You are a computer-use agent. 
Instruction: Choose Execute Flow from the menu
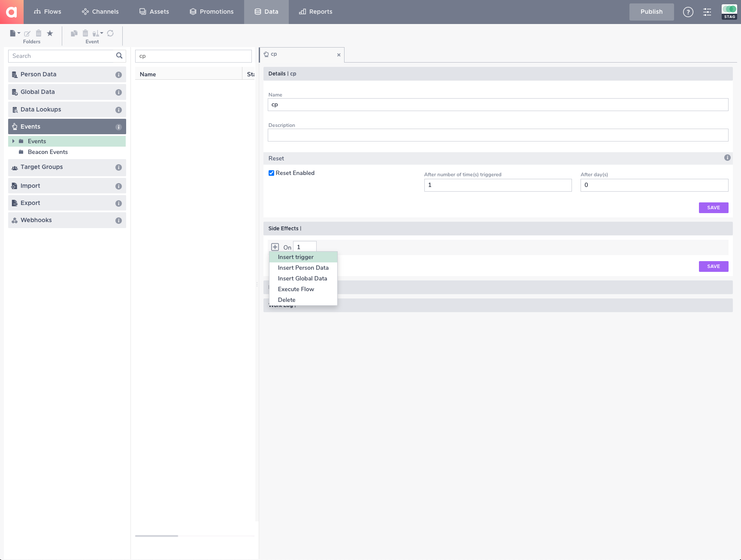pyautogui.click(x=303, y=289)
